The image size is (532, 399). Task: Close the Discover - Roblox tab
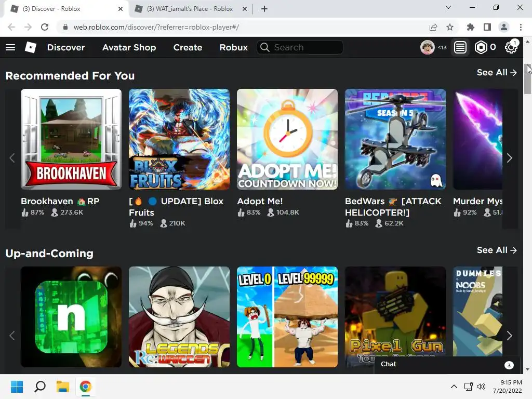coord(121,9)
